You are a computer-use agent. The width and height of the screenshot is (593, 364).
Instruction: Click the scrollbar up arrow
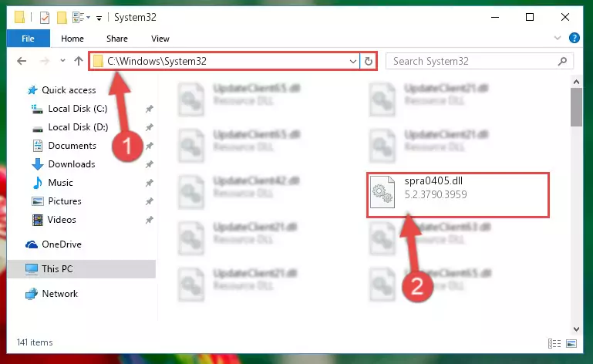coord(576,82)
